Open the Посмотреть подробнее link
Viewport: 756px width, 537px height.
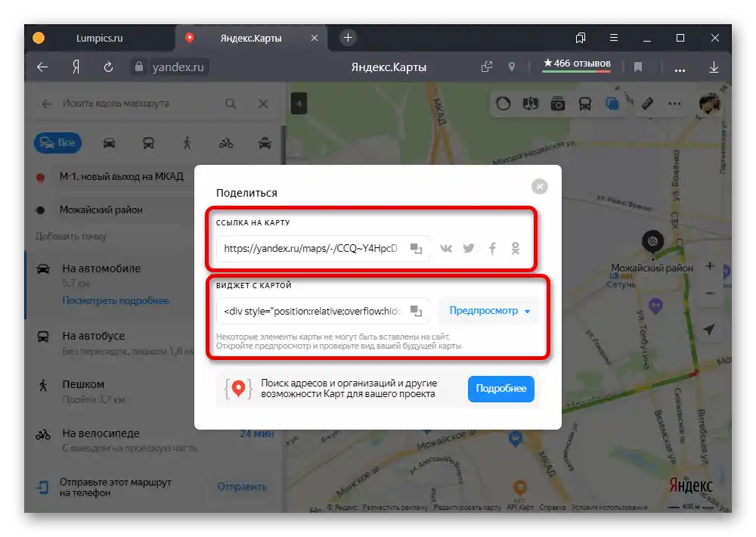pos(116,300)
